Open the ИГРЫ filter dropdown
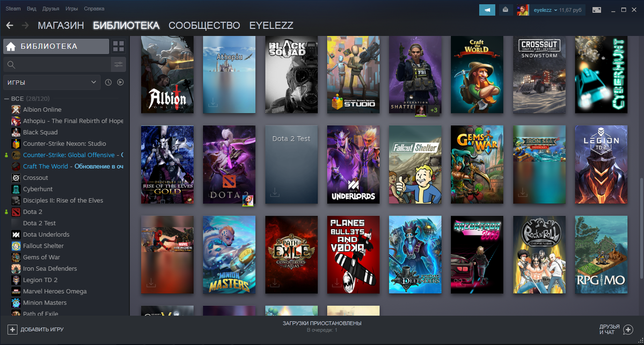 (x=51, y=82)
